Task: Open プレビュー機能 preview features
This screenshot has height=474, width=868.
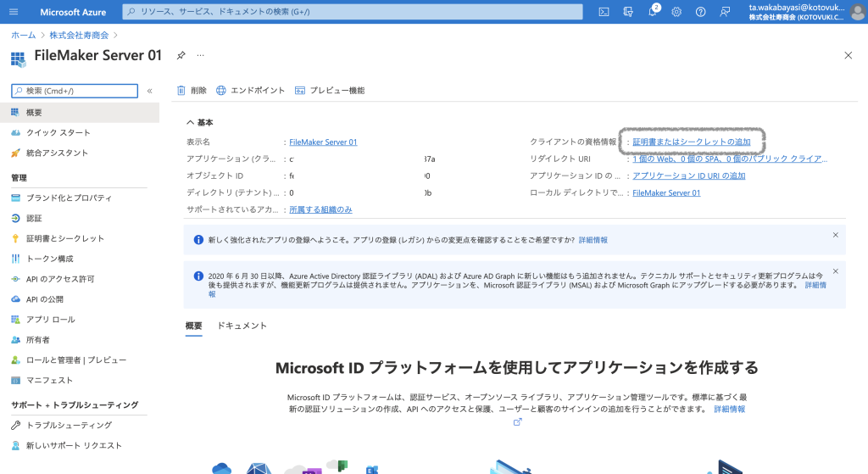Action: point(330,90)
